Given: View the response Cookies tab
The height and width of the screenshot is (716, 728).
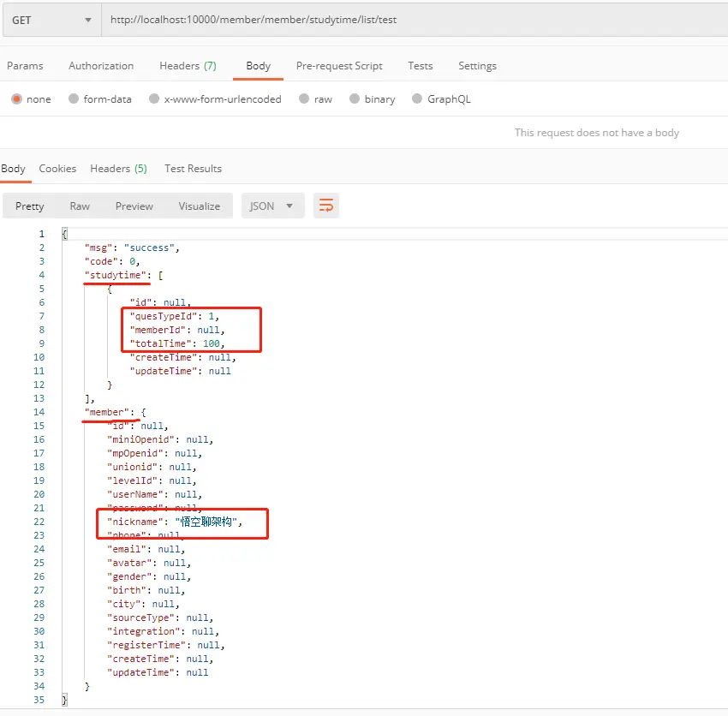Looking at the screenshot, I should pyautogui.click(x=57, y=169).
